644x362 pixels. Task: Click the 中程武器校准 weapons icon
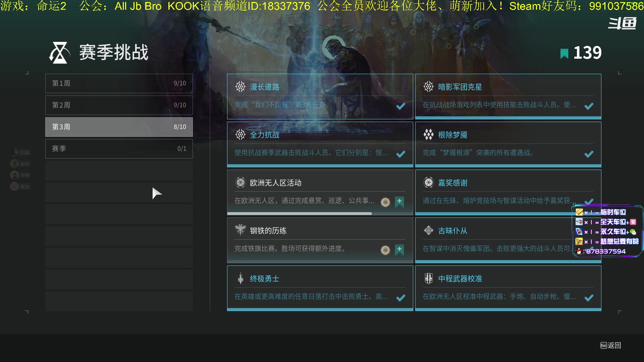point(429,279)
